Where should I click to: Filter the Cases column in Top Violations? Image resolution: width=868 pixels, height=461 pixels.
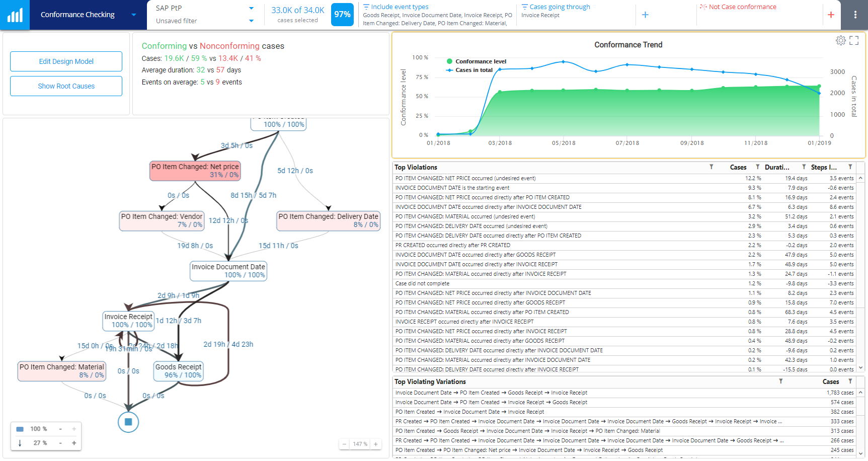757,167
